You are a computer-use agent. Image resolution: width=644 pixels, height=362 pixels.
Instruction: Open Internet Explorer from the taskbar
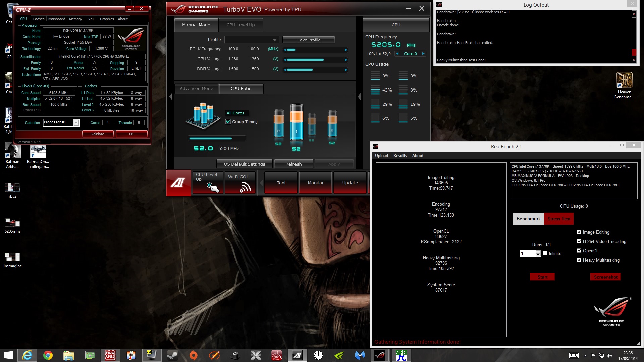pyautogui.click(x=27, y=355)
